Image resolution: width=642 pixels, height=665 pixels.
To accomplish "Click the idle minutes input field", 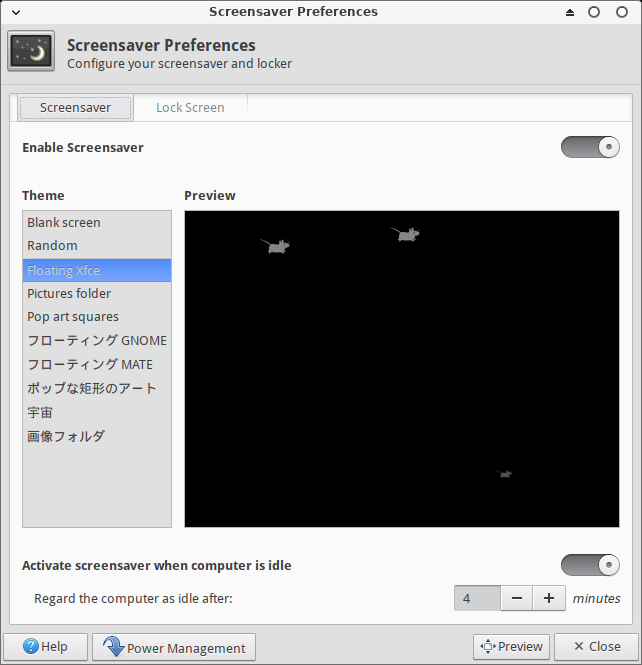I will [x=477, y=598].
